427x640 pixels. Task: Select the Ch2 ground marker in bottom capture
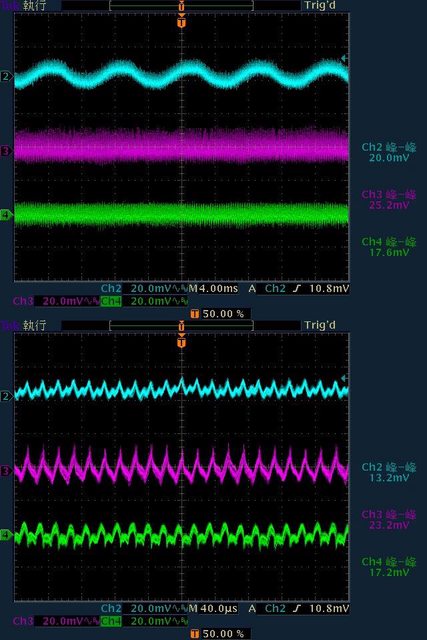pyautogui.click(x=7, y=396)
